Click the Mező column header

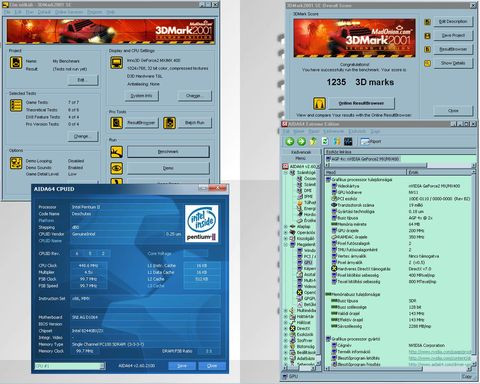click(366, 172)
